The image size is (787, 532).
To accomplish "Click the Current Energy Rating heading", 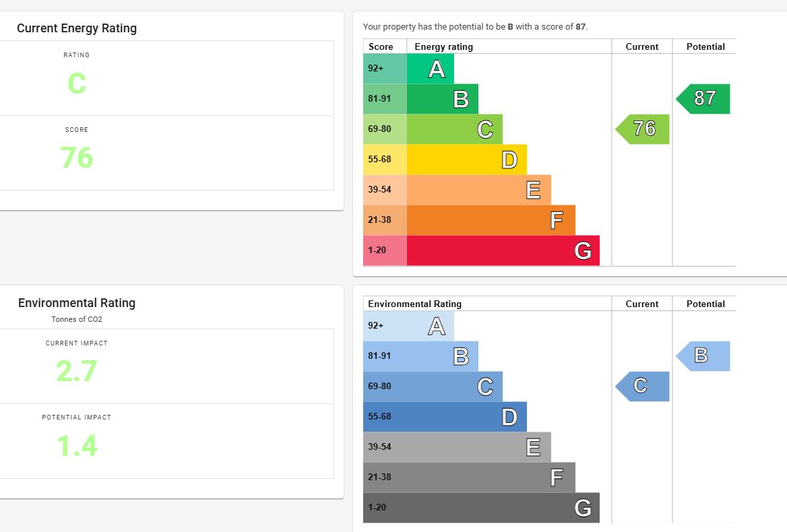I will click(77, 28).
